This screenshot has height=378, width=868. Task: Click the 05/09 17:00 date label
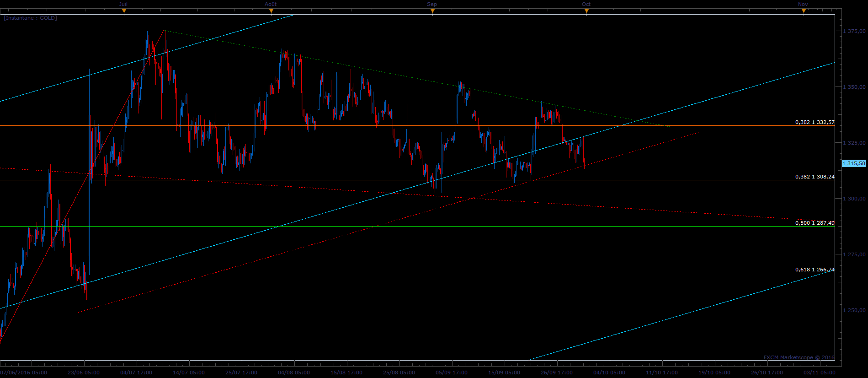click(452, 373)
